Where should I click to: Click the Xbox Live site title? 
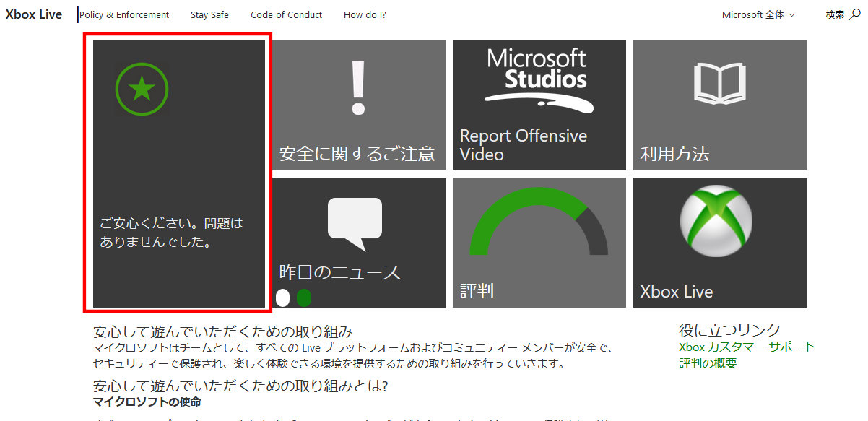(x=34, y=14)
